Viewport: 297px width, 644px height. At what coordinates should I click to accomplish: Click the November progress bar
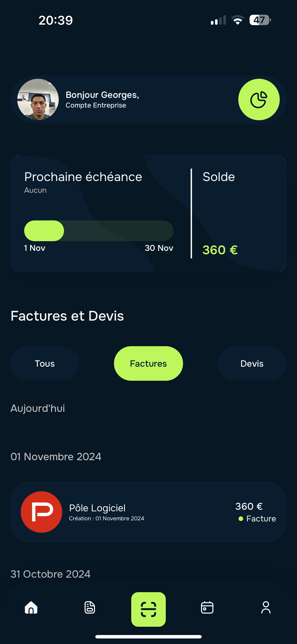tap(99, 231)
